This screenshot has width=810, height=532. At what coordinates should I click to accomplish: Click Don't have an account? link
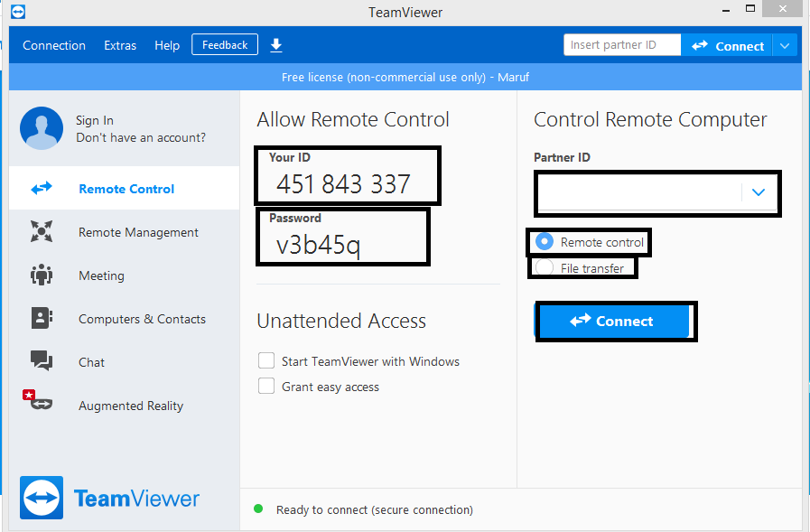(141, 137)
